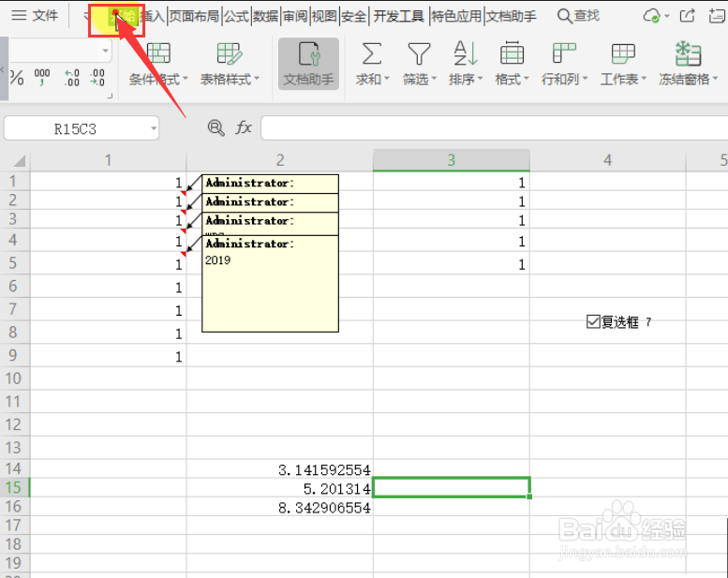The width and height of the screenshot is (728, 578).
Task: Click the 筛选 funnel icon
Action: (x=419, y=53)
